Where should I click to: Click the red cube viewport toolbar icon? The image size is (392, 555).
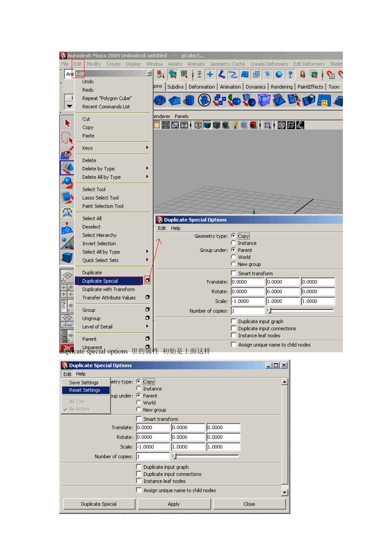(253, 125)
